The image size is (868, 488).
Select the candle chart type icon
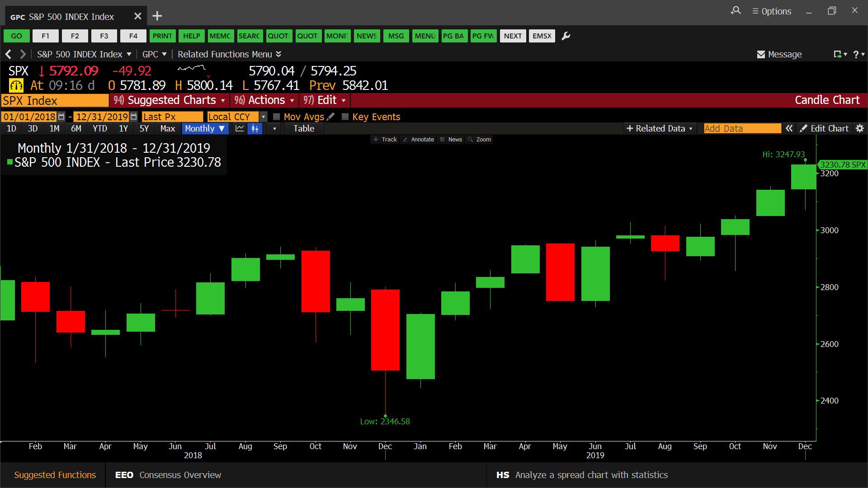[x=255, y=129]
